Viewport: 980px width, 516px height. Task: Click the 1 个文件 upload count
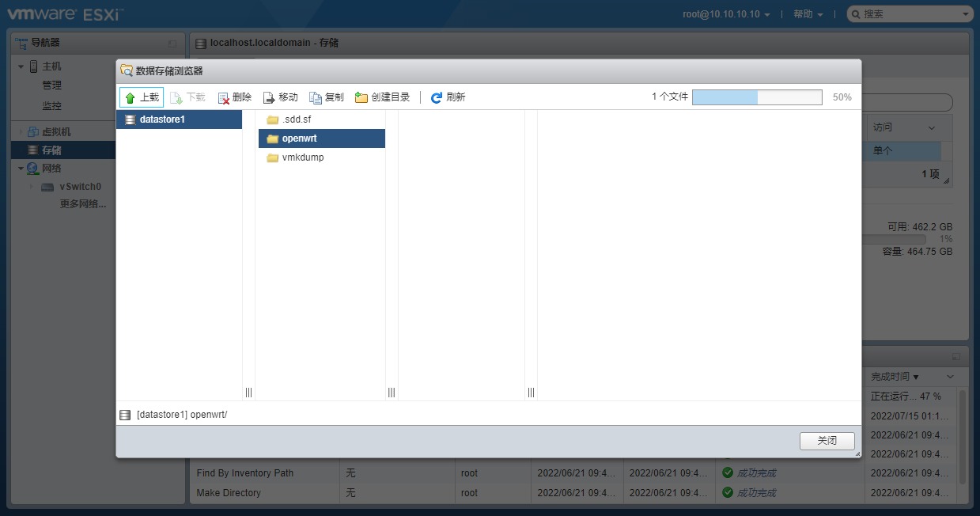pyautogui.click(x=670, y=97)
